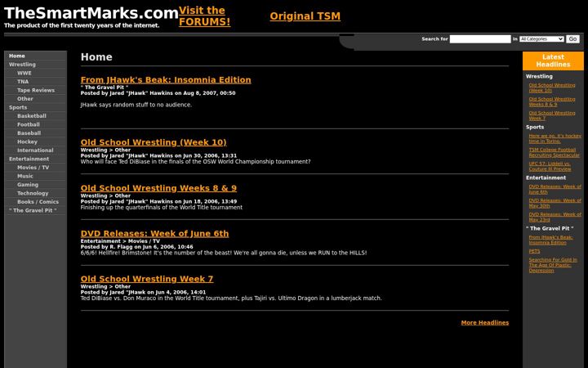Go to TheSmartMarks.com site title

(x=91, y=13)
